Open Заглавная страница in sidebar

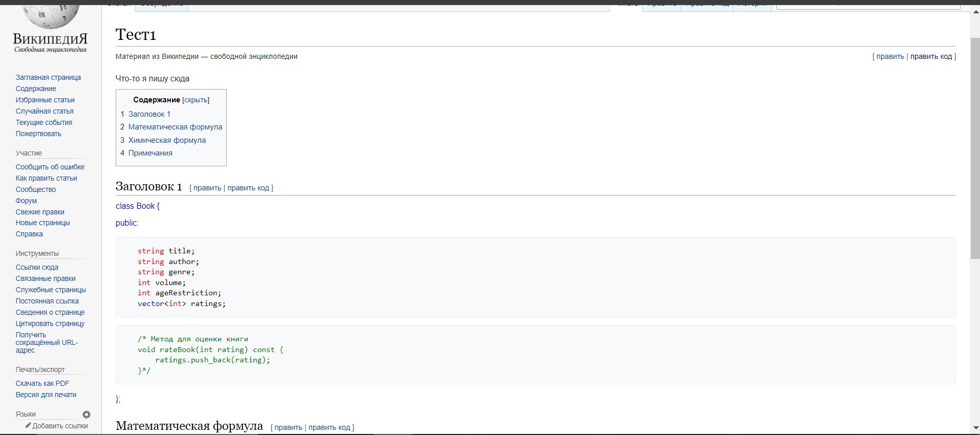point(48,77)
